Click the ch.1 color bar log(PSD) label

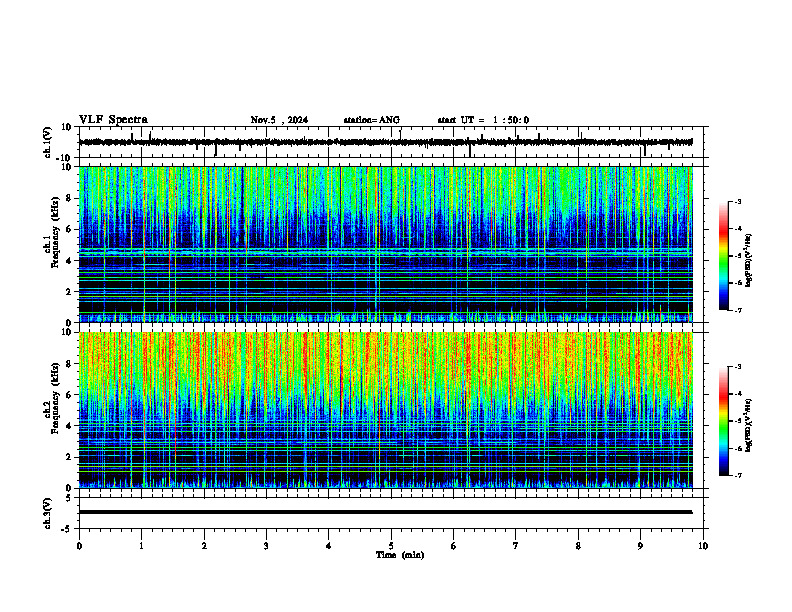click(x=748, y=261)
